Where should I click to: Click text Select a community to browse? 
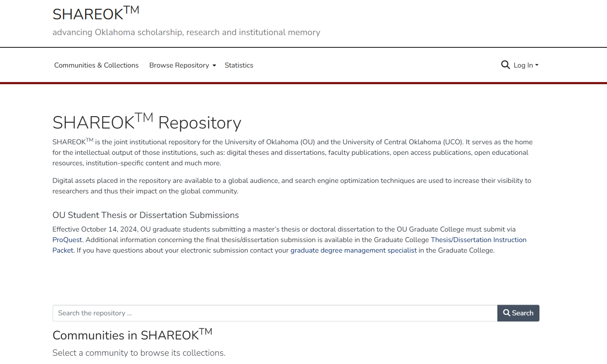tap(139, 353)
